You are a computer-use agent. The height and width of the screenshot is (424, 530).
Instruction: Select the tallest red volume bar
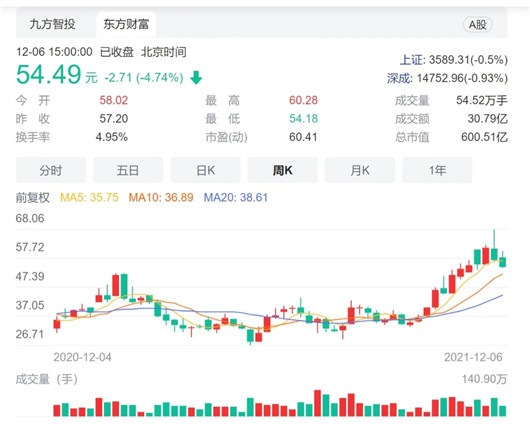[x=317, y=403]
